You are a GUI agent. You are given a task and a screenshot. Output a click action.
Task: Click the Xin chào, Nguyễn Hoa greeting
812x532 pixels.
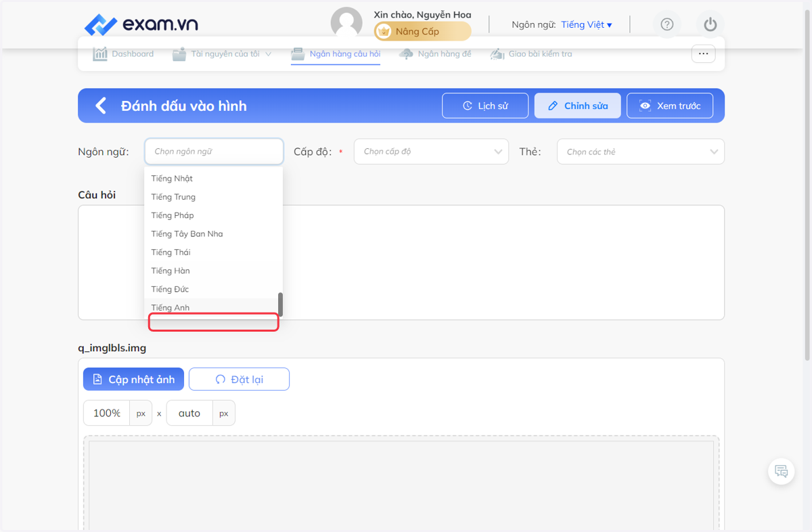[422, 14]
